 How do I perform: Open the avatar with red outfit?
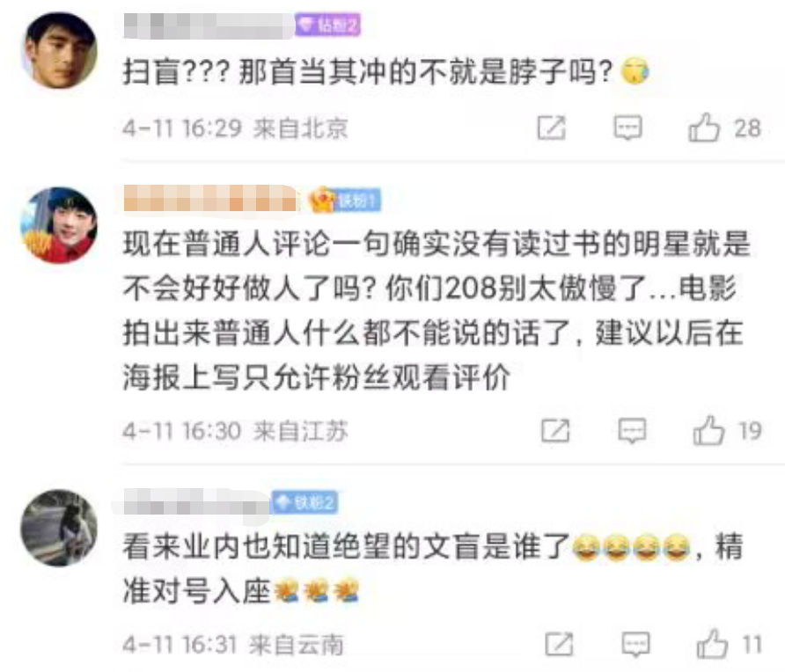(x=59, y=224)
